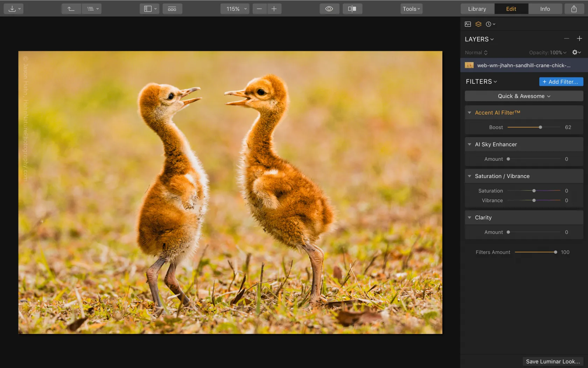Viewport: 588px width, 368px height.
Task: Open the Info tab
Action: (x=545, y=9)
